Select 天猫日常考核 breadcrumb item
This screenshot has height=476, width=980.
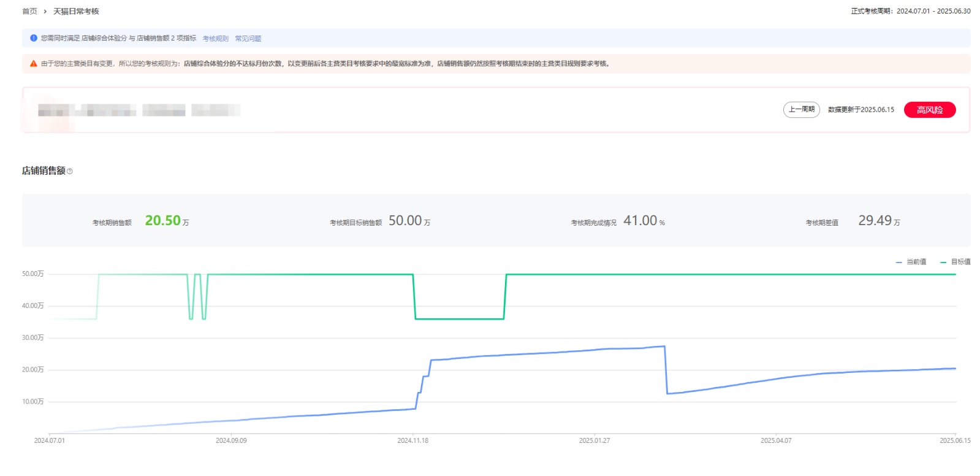coord(76,12)
